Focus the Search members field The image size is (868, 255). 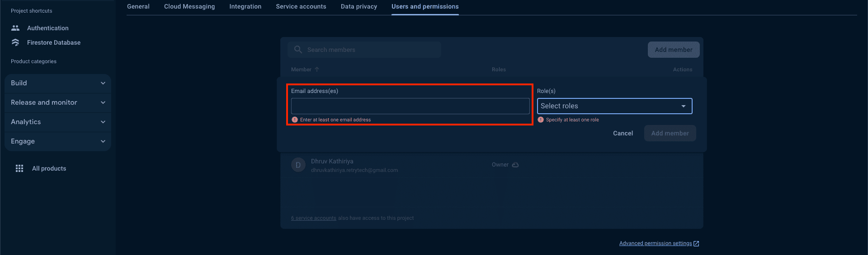pos(364,50)
